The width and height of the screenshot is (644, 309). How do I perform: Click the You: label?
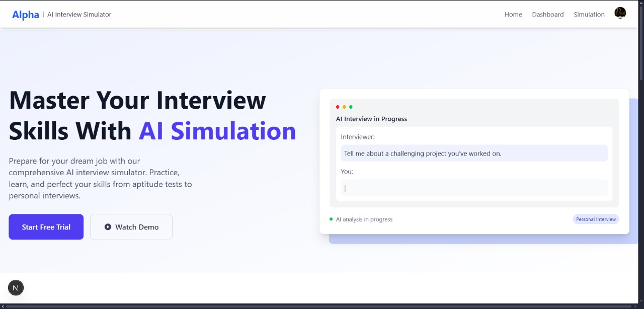[347, 172]
